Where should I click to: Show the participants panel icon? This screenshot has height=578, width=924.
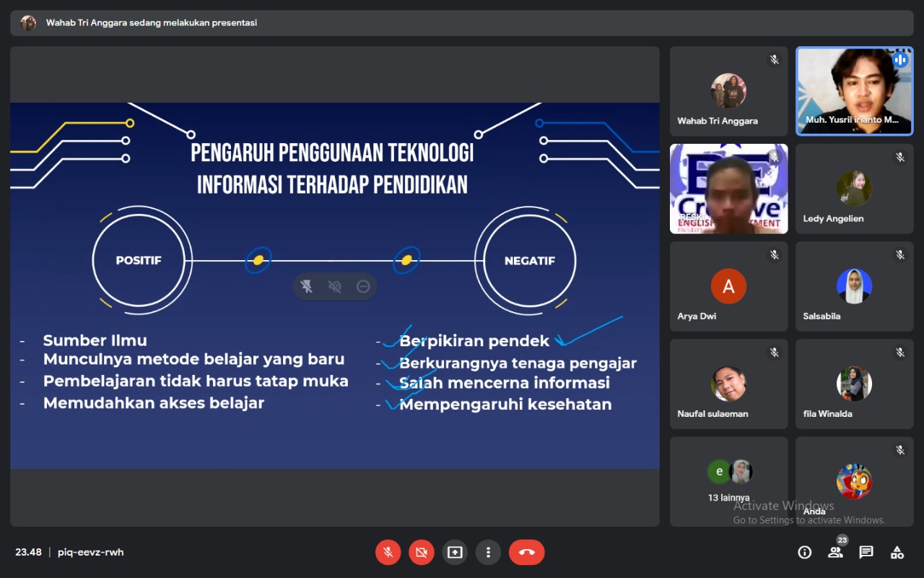[x=834, y=552]
